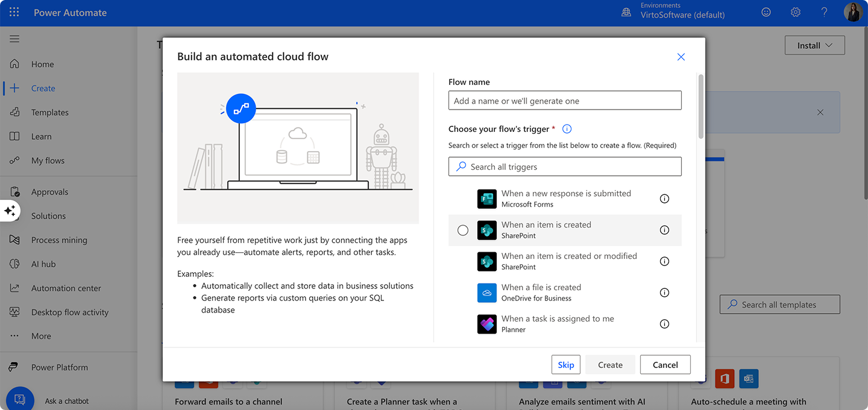
Task: Click the SharePoint icon for created or modified trigger
Action: click(x=486, y=261)
